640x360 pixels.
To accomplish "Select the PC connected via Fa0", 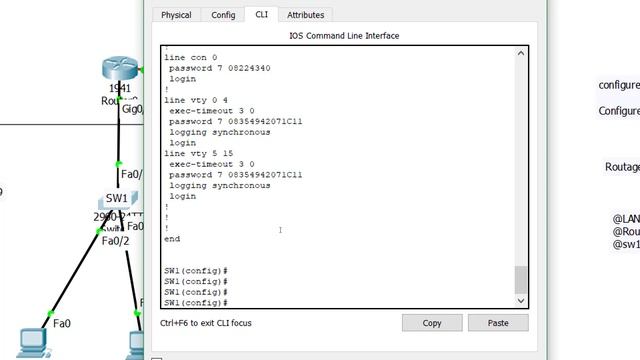I will pyautogui.click(x=33, y=344).
